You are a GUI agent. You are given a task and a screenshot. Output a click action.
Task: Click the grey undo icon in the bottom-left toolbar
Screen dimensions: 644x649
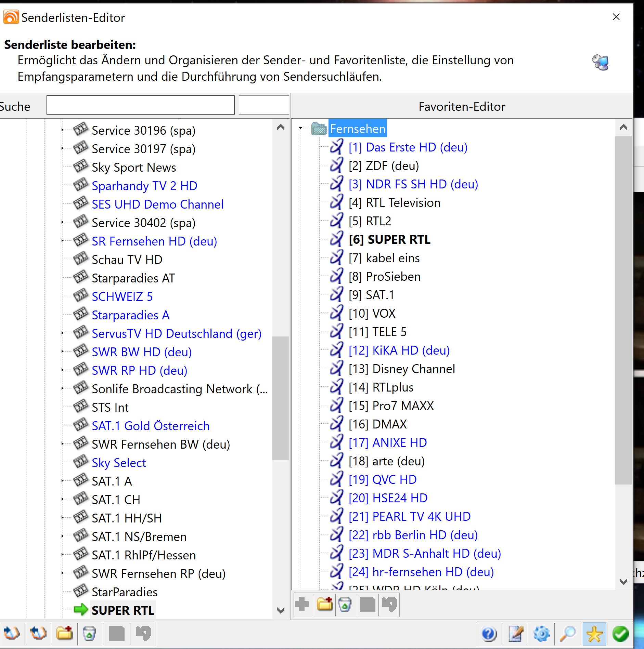143,634
